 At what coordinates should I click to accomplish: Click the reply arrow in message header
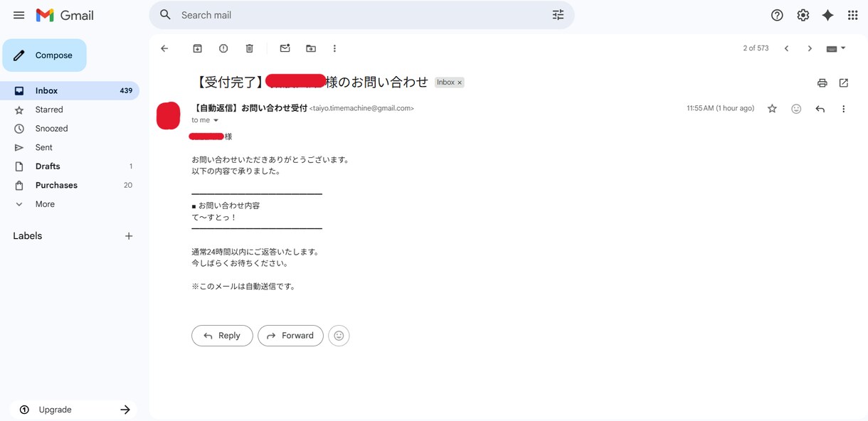820,109
